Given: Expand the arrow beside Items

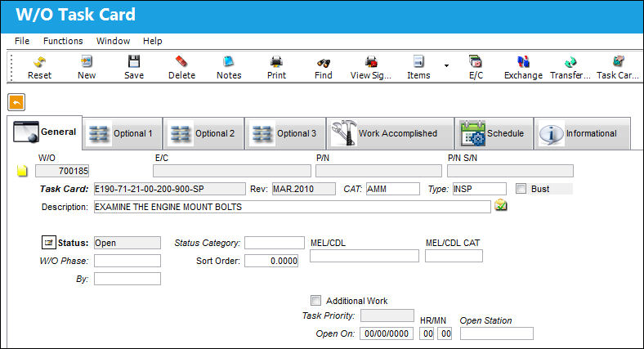Looking at the screenshot, I should point(446,65).
